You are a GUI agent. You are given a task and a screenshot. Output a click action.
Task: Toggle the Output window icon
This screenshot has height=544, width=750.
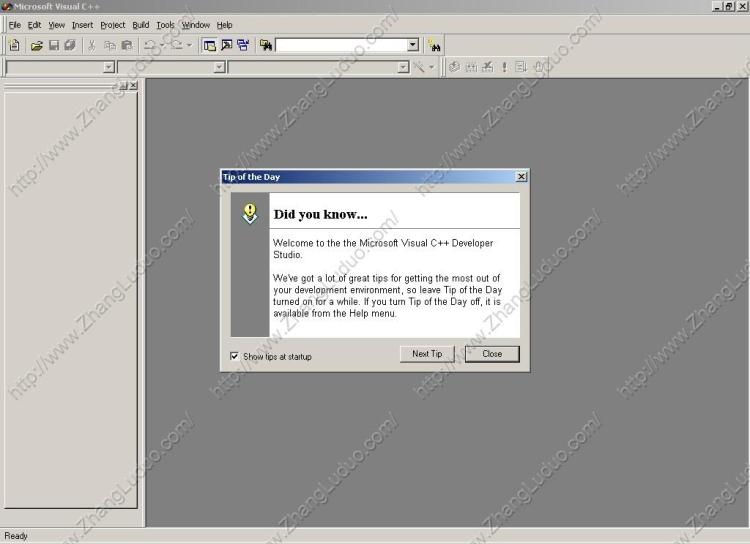pyautogui.click(x=226, y=45)
